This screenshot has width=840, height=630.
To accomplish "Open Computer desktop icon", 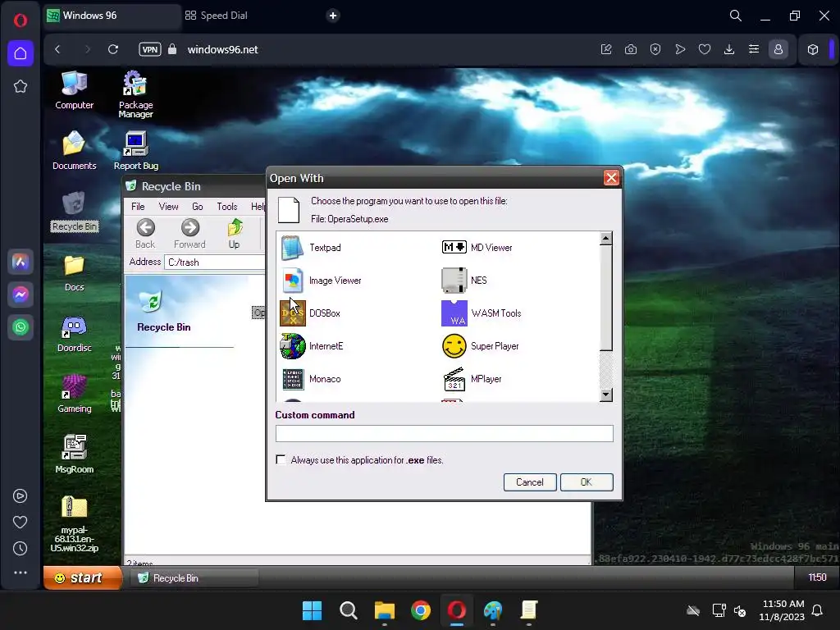I will 74,90.
